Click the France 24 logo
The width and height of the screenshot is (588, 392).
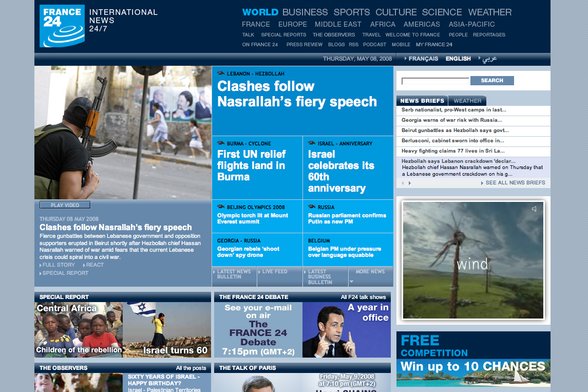point(62,26)
